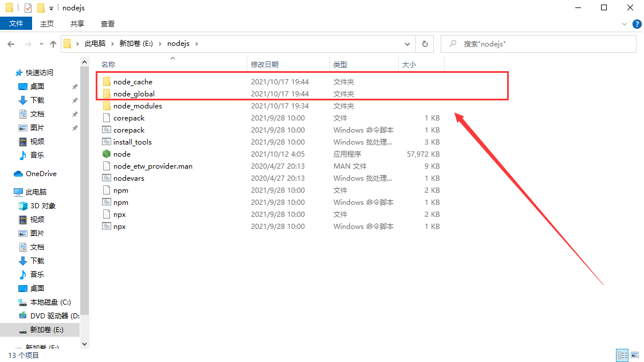Open the node_cache folder icon
This screenshot has height=362, width=644.
click(107, 82)
